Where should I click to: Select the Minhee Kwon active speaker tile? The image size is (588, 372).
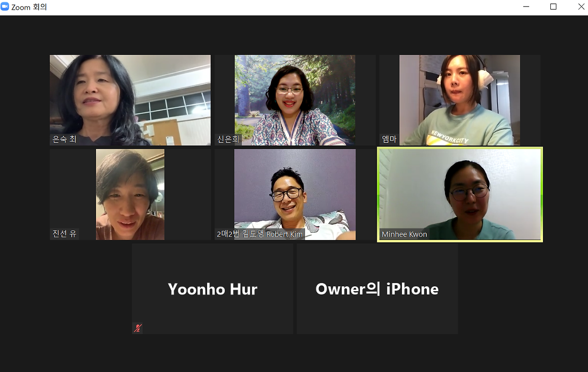point(460,195)
